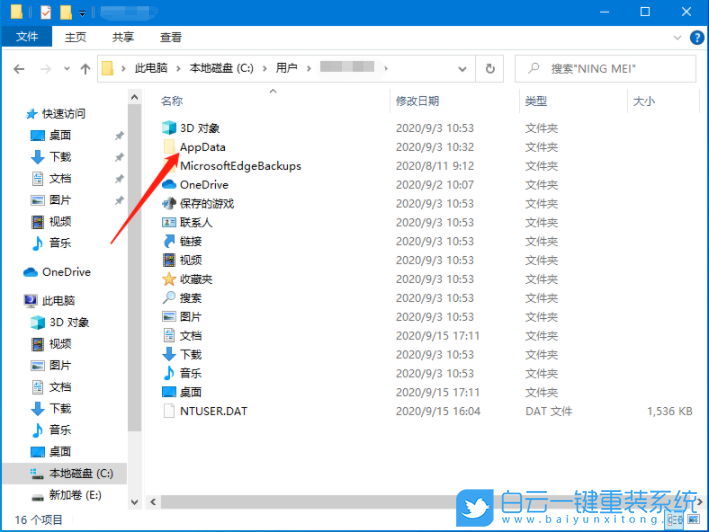709x532 pixels.
Task: Click in the search NING MEI box
Action: point(605,69)
